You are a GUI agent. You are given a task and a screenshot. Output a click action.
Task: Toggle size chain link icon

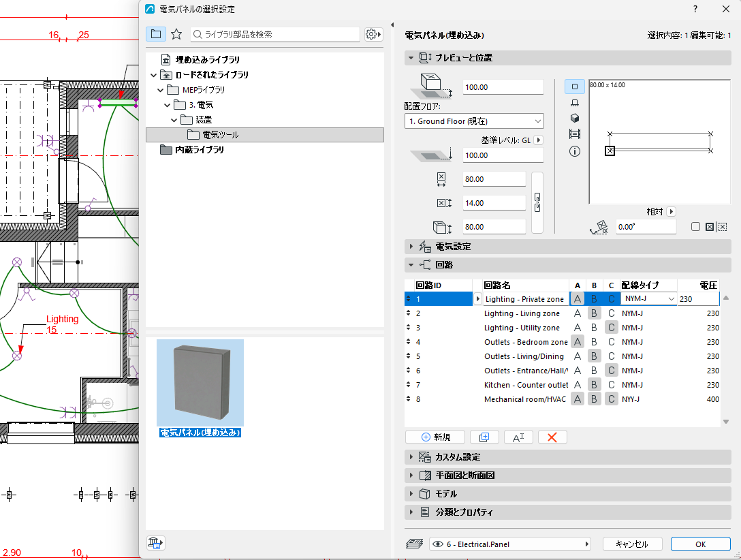coord(537,202)
